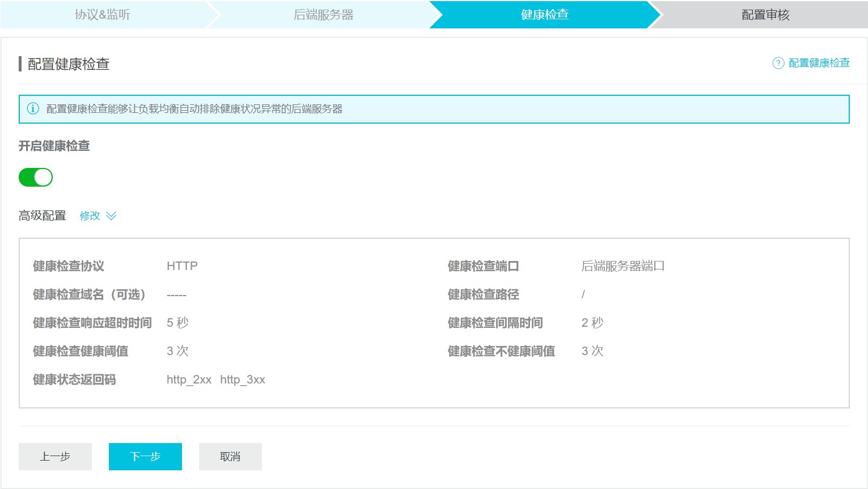Click the 后端服务器端口 port value

623,266
